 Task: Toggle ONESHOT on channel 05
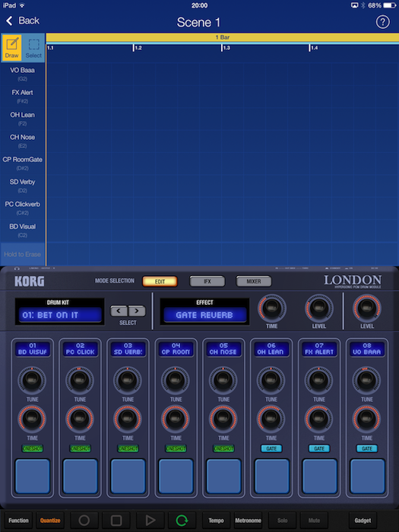click(x=223, y=448)
